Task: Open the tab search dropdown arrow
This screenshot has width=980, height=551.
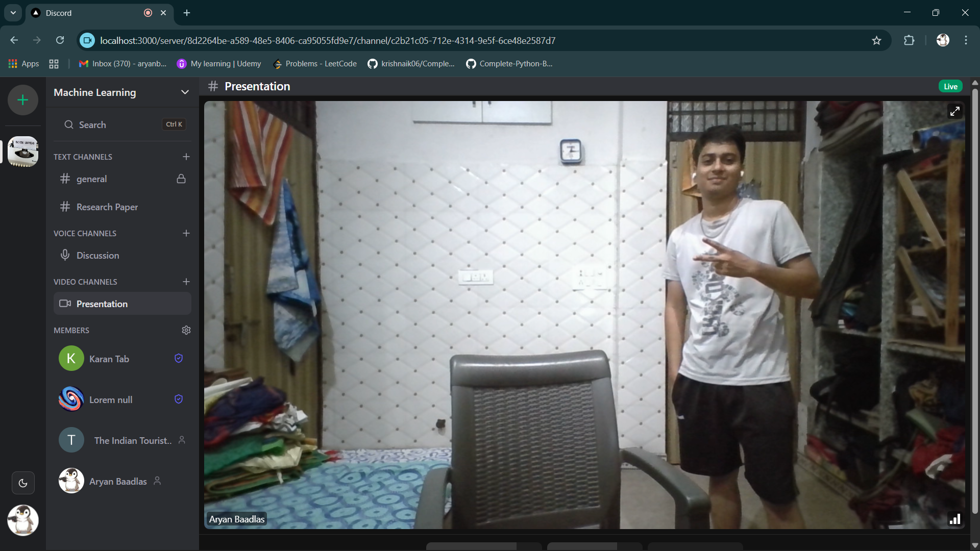Action: click(13, 13)
